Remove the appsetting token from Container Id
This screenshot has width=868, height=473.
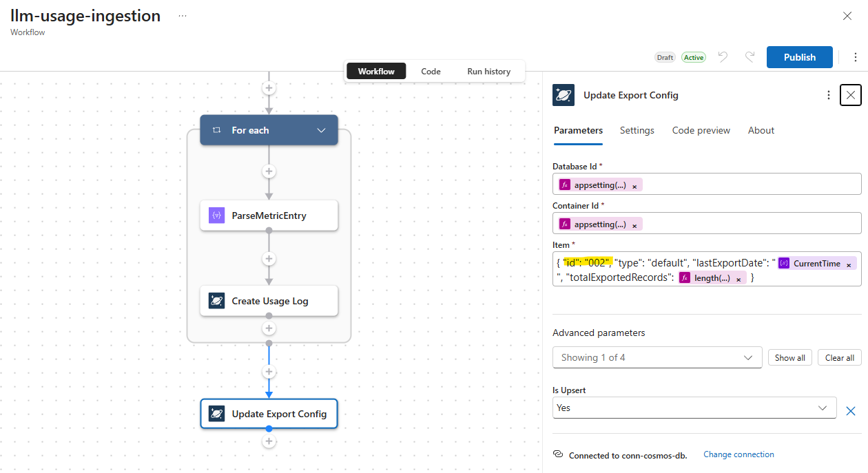pyautogui.click(x=634, y=225)
